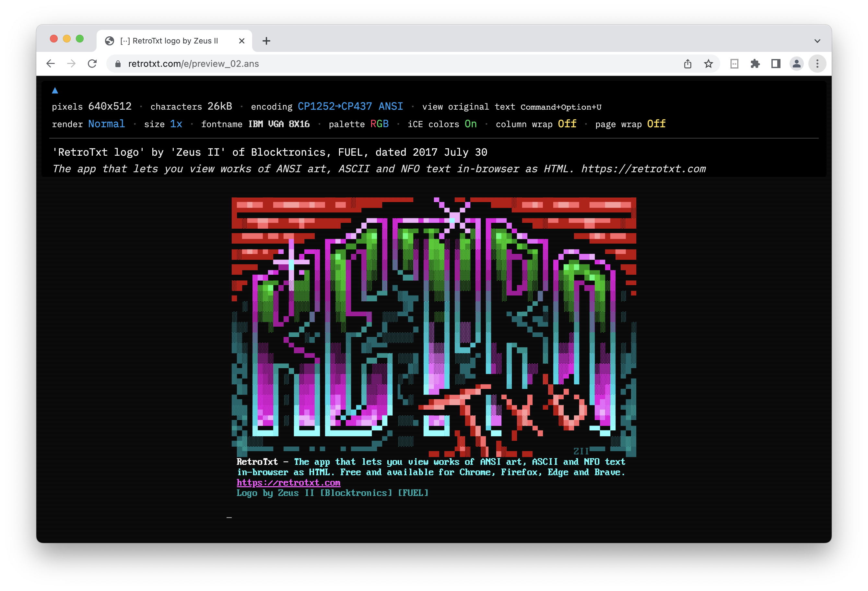Image resolution: width=868 pixels, height=591 pixels.
Task: Share this page using share icon
Action: (687, 64)
